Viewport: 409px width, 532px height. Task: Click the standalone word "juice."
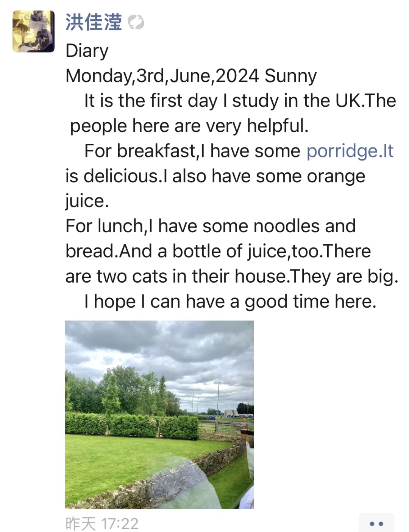(87, 201)
